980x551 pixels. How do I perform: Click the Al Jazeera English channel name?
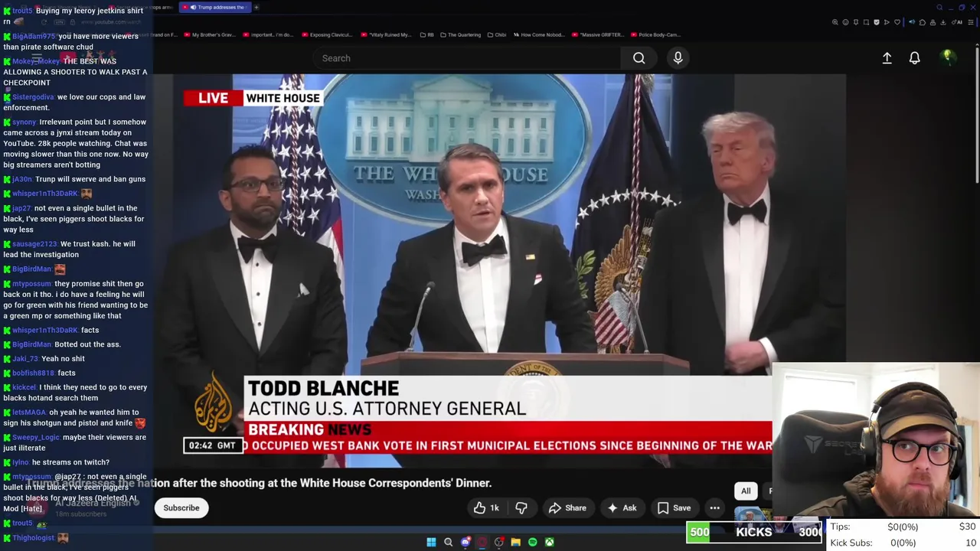point(93,503)
